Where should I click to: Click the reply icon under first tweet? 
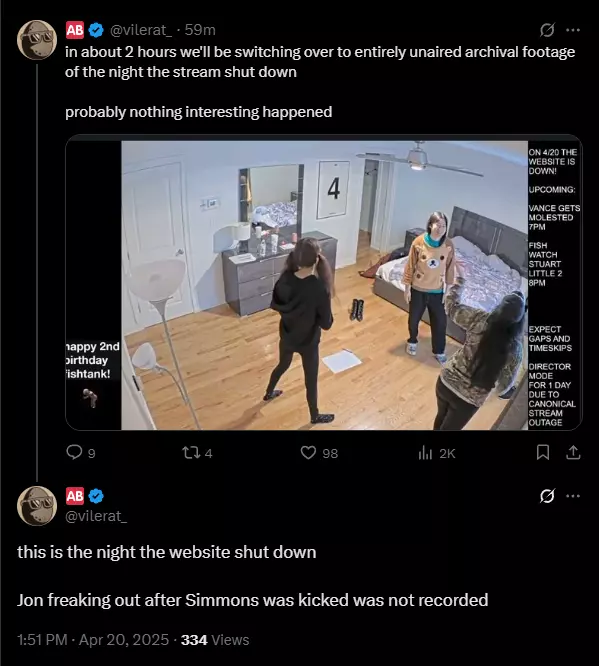[74, 452]
